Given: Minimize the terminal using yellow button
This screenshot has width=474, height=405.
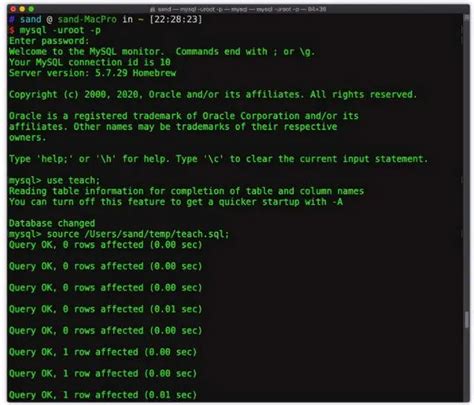Looking at the screenshot, I should (x=22, y=9).
